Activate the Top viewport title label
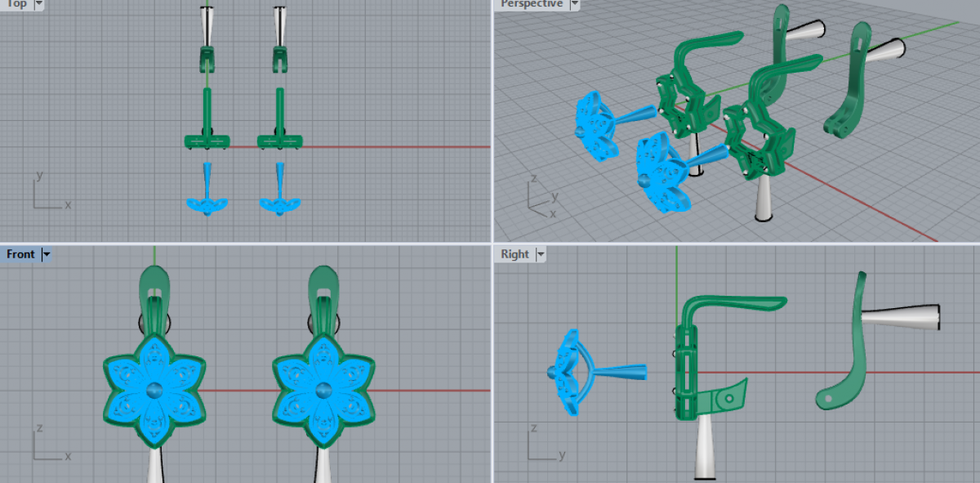The height and width of the screenshot is (483, 980). coord(16,3)
